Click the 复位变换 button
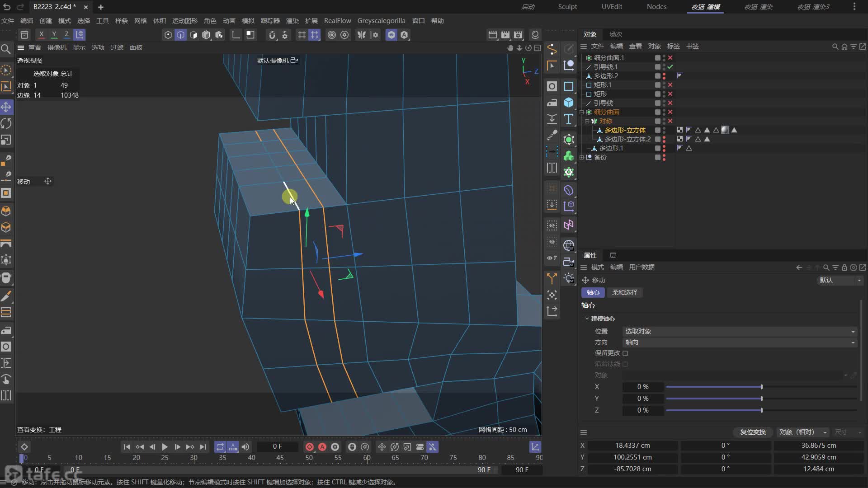This screenshot has height=488, width=868. click(x=752, y=432)
